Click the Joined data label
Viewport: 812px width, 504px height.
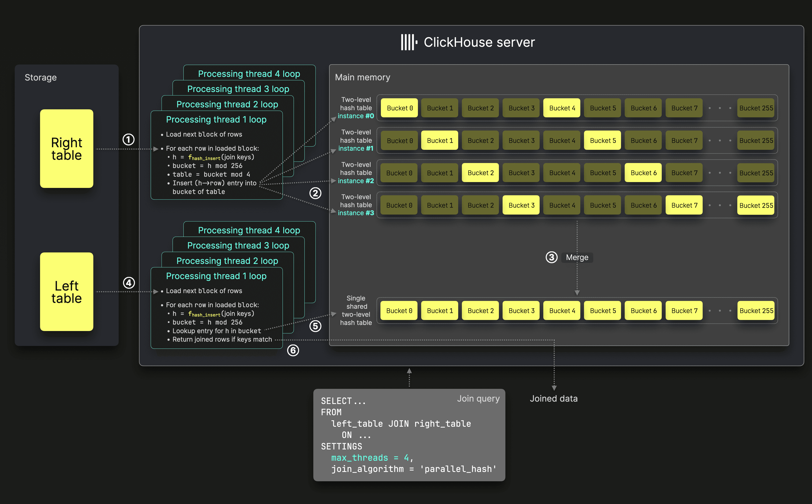tap(554, 399)
